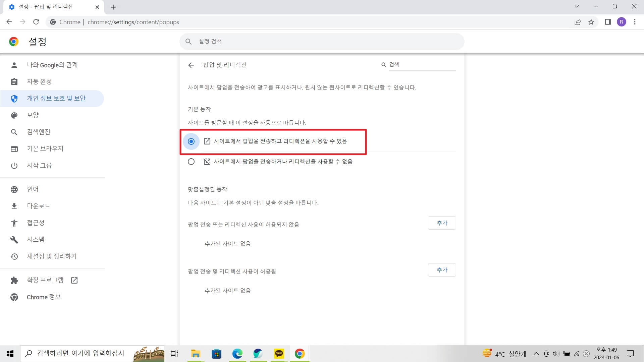Open the tab list dropdown arrow
This screenshot has height=362, width=644.
point(577,6)
